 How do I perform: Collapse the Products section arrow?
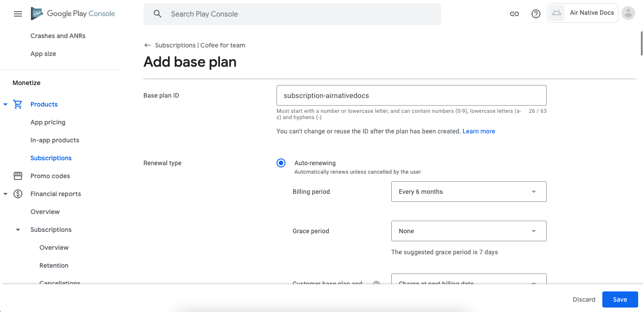(x=5, y=104)
